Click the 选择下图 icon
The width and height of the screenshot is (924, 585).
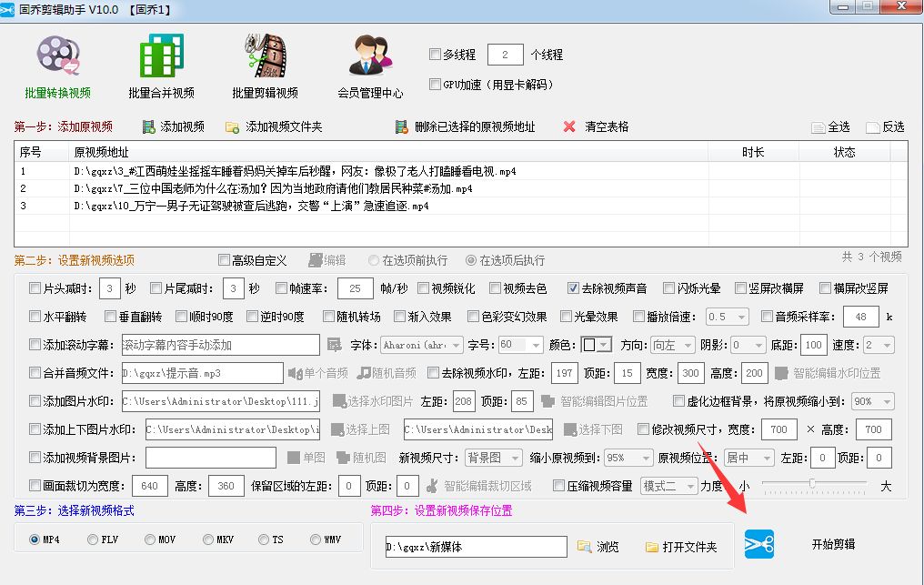click(570, 429)
